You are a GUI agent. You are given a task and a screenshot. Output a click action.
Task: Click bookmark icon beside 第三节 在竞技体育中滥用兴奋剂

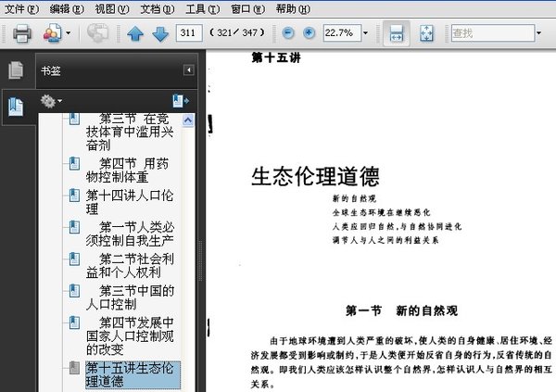coord(74,119)
